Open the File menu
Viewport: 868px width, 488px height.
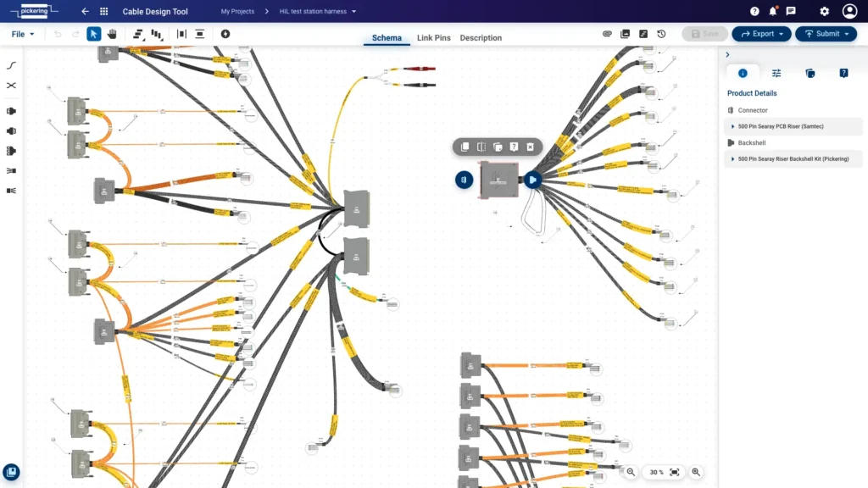[23, 34]
